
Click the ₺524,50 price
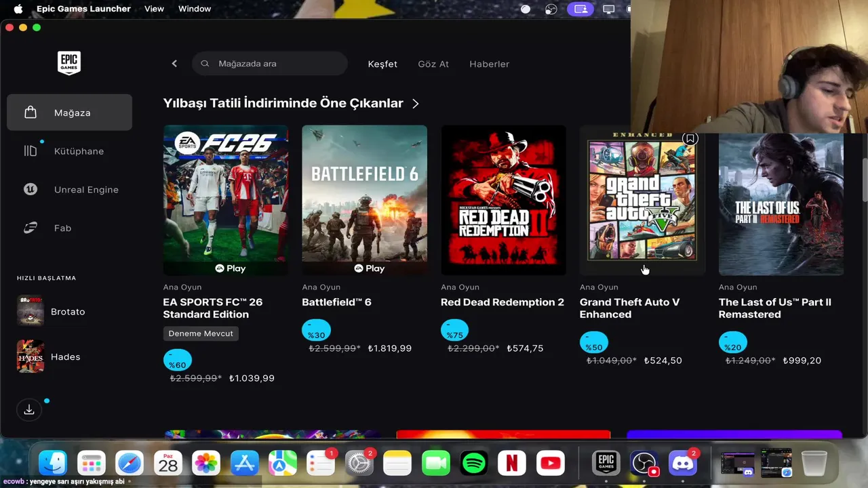(663, 361)
